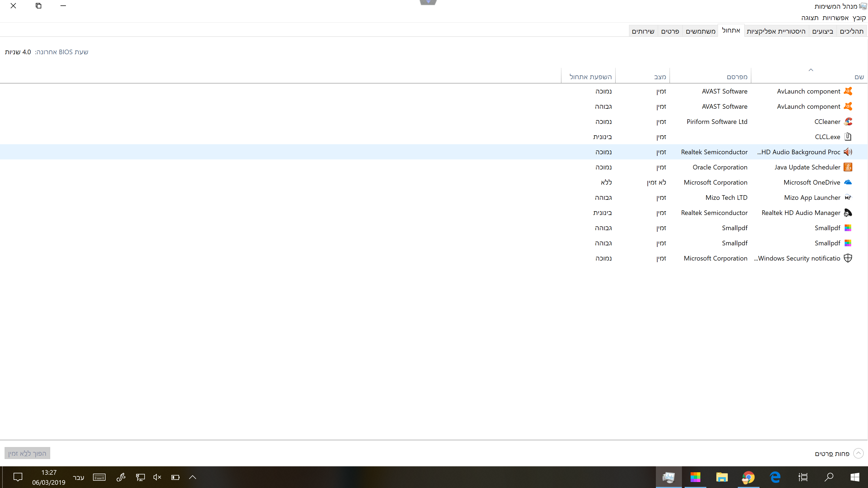Select the אתחול (Startup) tab

point(731,30)
